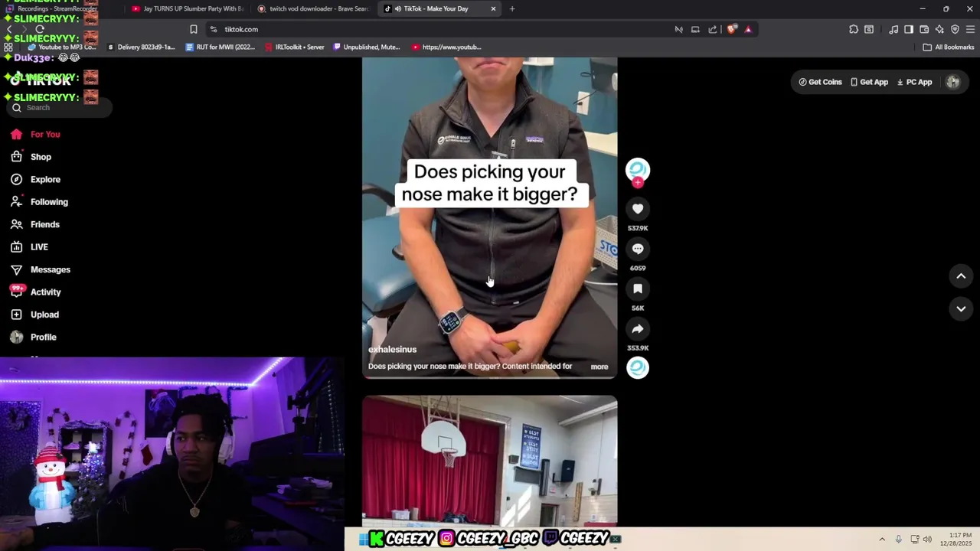Viewport: 980px width, 551px height.
Task: Click the PC App download button
Action: [x=914, y=82]
